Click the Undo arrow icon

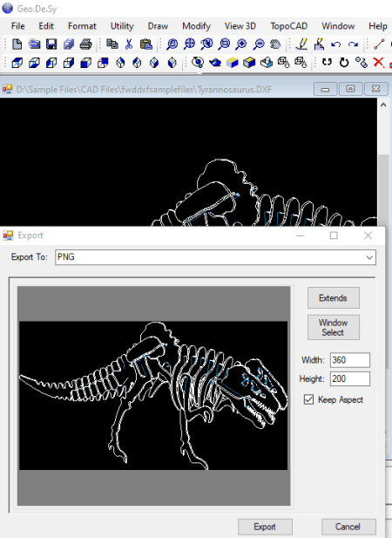(x=335, y=44)
